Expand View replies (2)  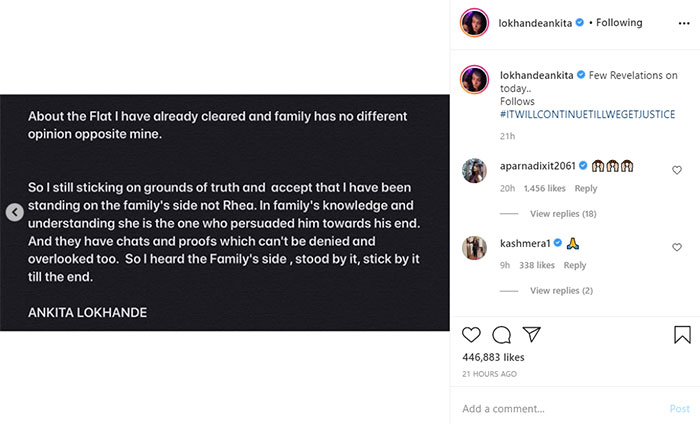coord(561,291)
